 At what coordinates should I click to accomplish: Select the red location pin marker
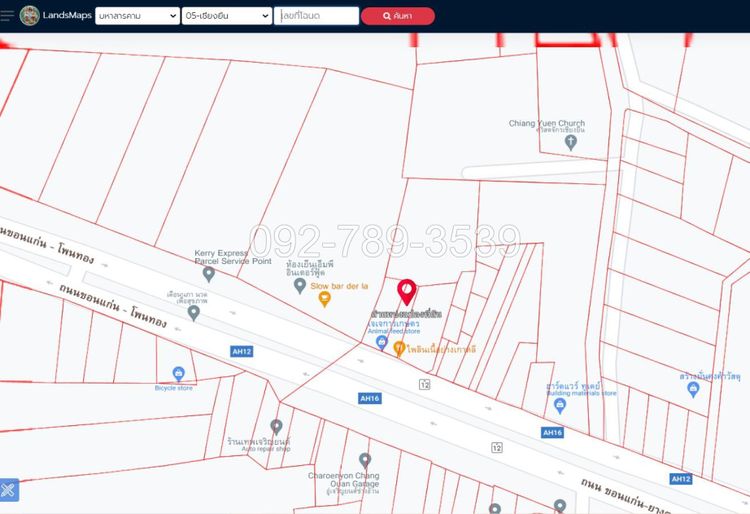[x=407, y=292]
